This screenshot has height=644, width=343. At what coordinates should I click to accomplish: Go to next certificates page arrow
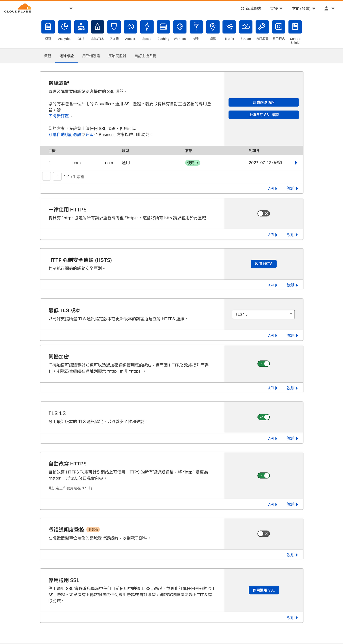pyautogui.click(x=57, y=177)
